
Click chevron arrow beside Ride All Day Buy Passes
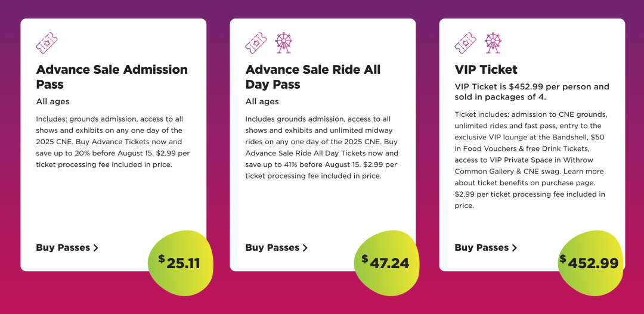[305, 247]
